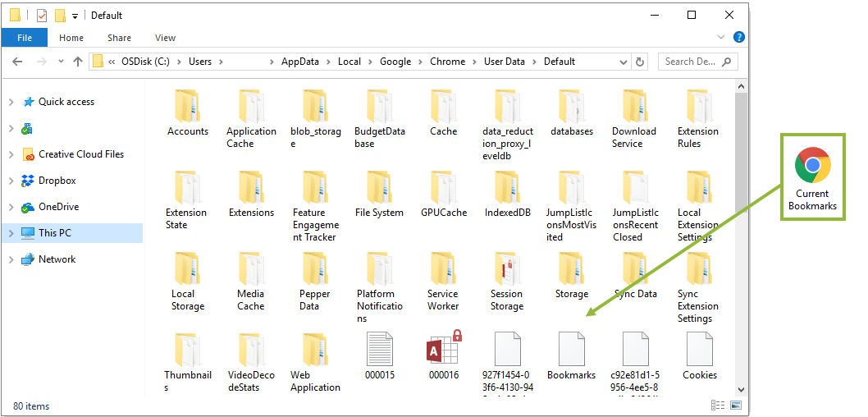Click the Up directory arrow button
Screen dimensions: 868x417
click(x=78, y=62)
